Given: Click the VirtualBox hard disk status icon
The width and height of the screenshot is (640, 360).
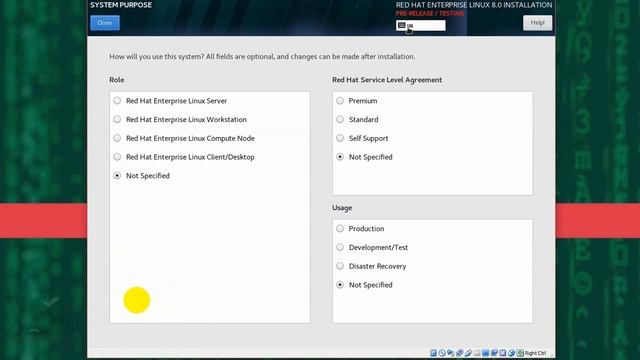Looking at the screenshot, I should coord(433,353).
